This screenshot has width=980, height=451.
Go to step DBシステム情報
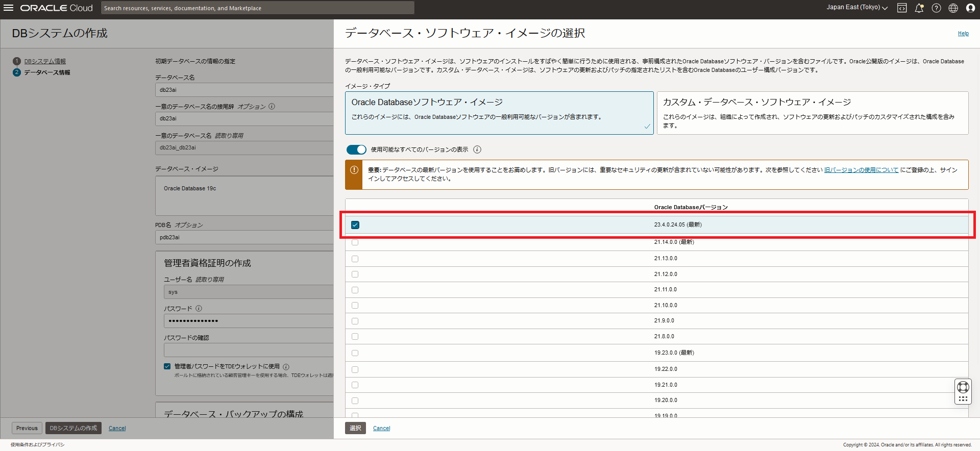[45, 61]
